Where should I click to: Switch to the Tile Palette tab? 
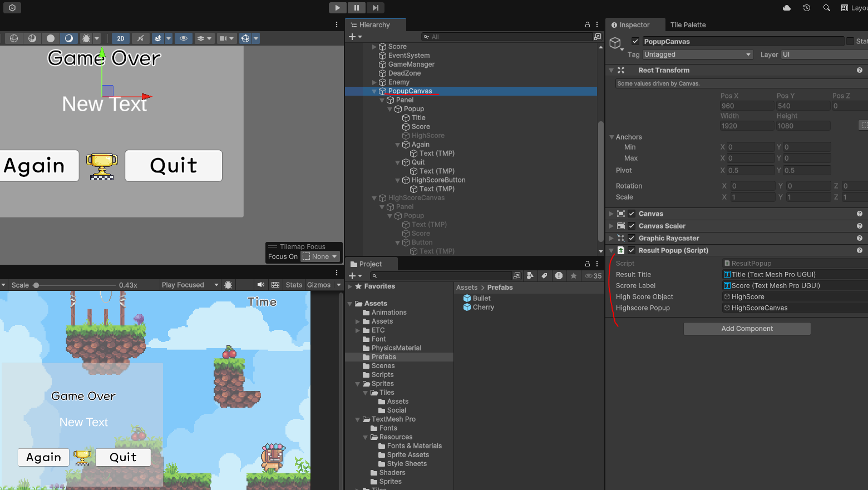688,25
